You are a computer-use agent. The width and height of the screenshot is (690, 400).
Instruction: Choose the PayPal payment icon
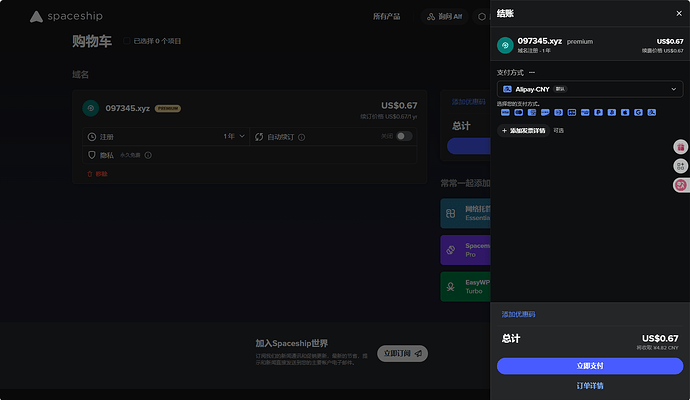(598, 113)
